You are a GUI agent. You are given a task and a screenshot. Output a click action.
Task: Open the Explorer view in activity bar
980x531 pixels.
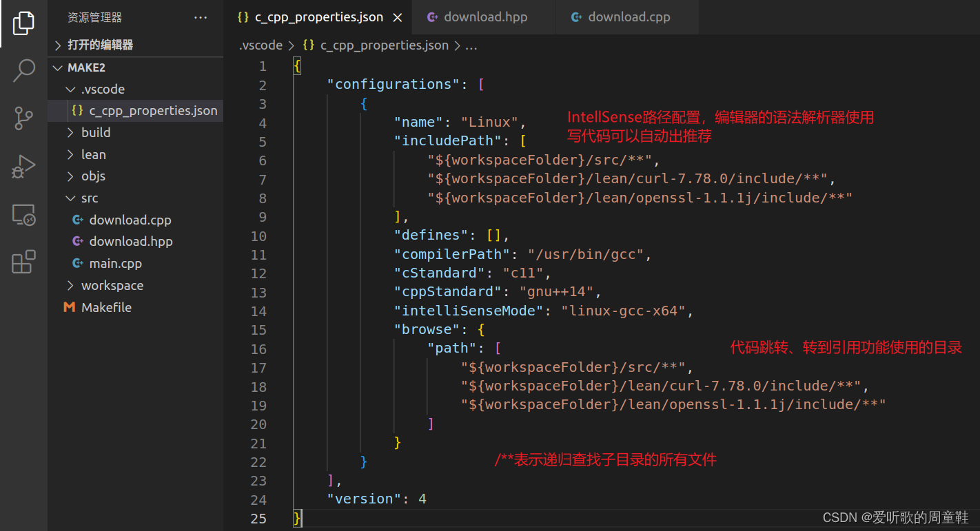coord(23,23)
